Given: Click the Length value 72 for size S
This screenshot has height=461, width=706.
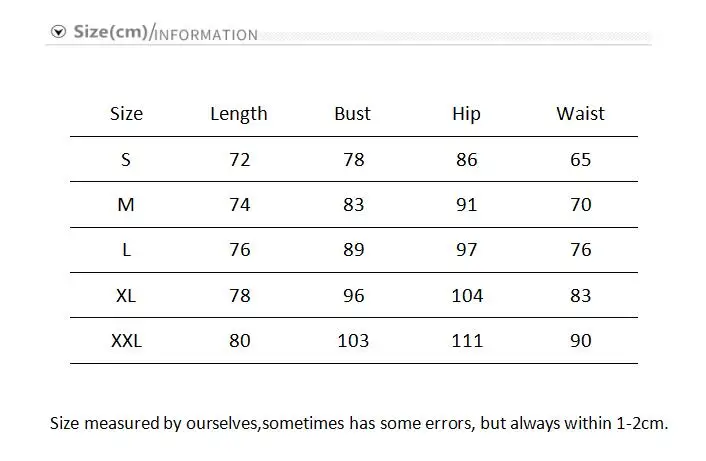Looking at the screenshot, I should [x=240, y=160].
